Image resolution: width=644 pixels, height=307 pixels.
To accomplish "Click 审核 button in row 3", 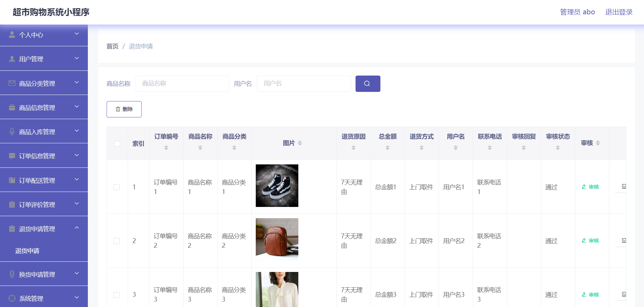I will tap(591, 295).
